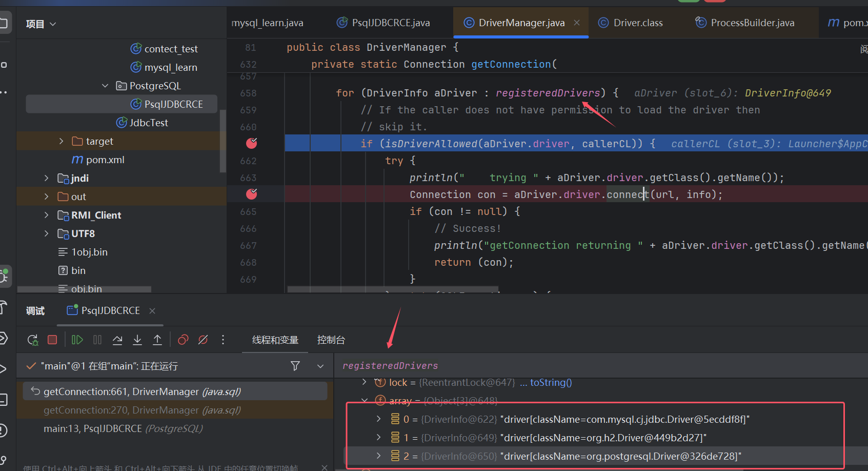The width and height of the screenshot is (868, 471).
Task: Expand the jndi module
Action: [46, 178]
